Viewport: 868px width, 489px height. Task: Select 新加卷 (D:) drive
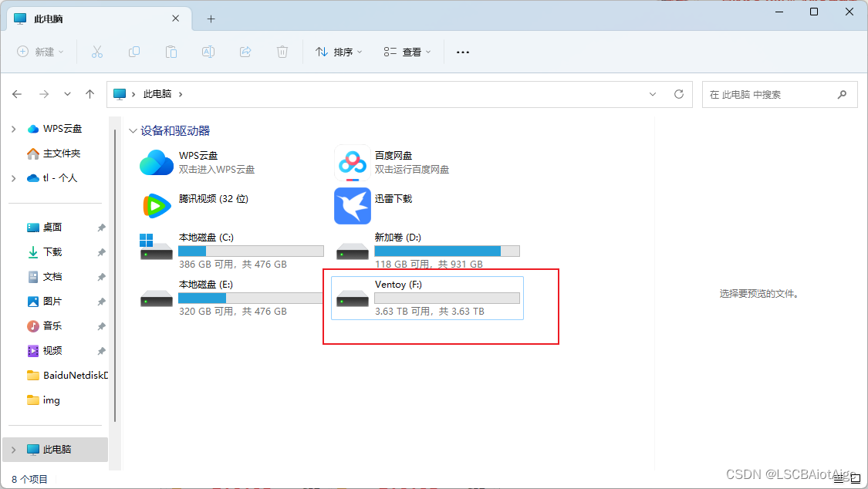(x=427, y=251)
